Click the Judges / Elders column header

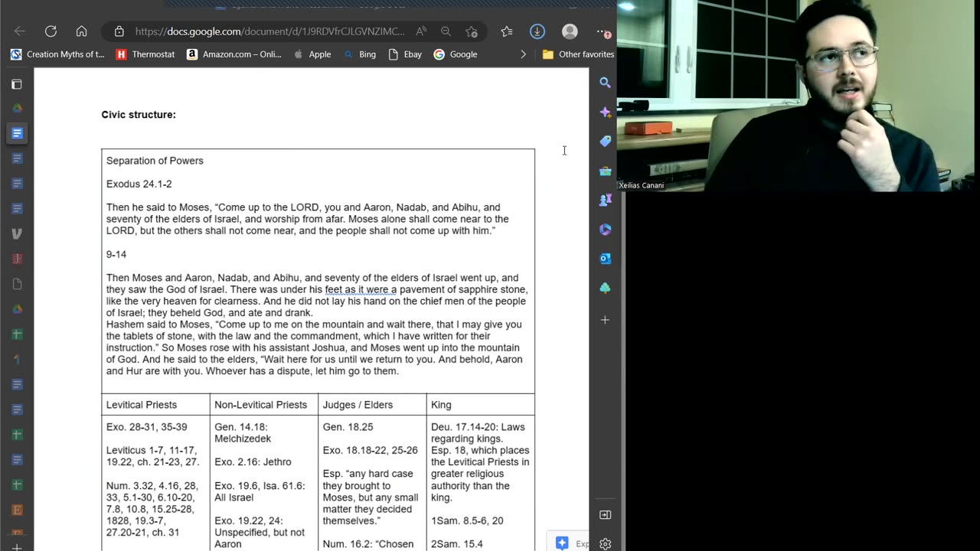tap(358, 405)
